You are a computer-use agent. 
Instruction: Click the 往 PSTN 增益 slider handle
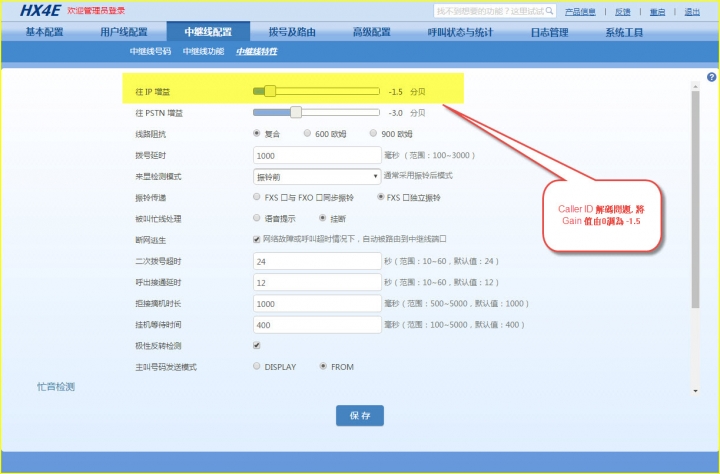296,112
